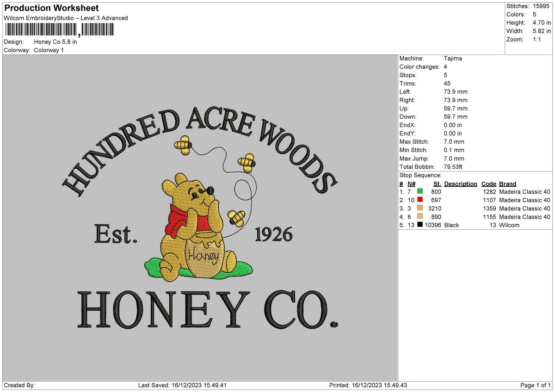Select the stitch count 890 in stop 4
The width and height of the screenshot is (555, 392).
436,217
